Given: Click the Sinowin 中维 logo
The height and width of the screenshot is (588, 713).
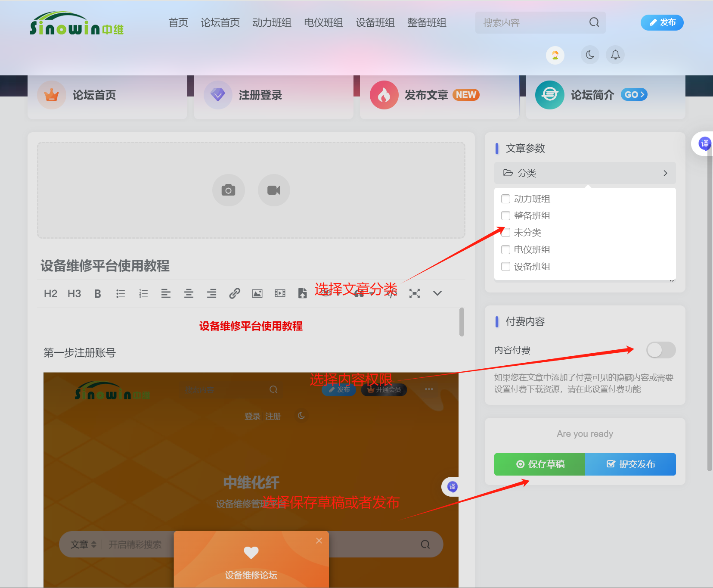Looking at the screenshot, I should tap(77, 24).
